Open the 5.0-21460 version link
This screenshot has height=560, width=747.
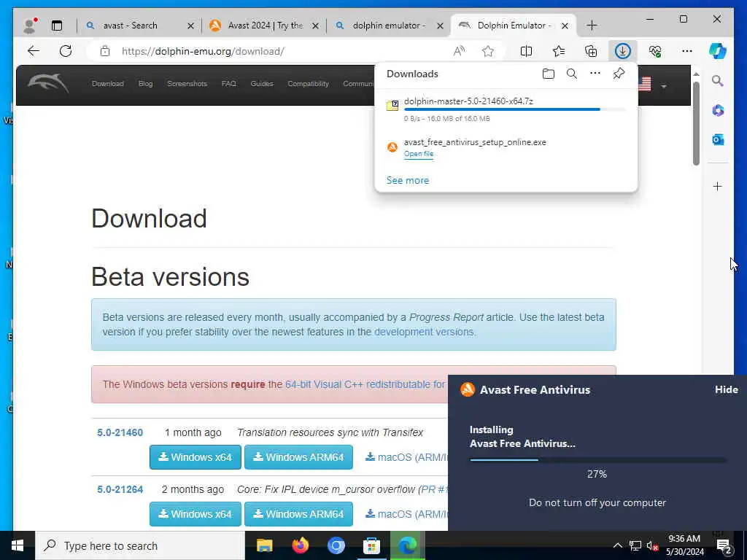tap(120, 432)
